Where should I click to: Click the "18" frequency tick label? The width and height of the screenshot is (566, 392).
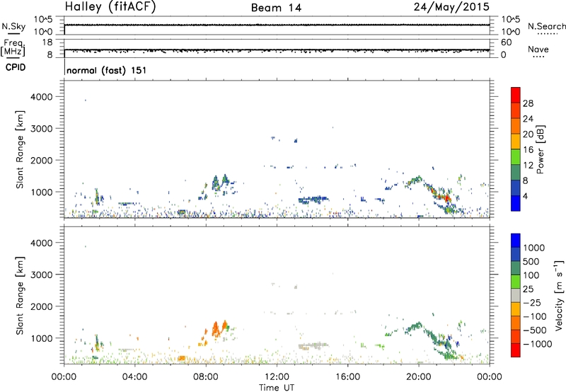point(47,42)
